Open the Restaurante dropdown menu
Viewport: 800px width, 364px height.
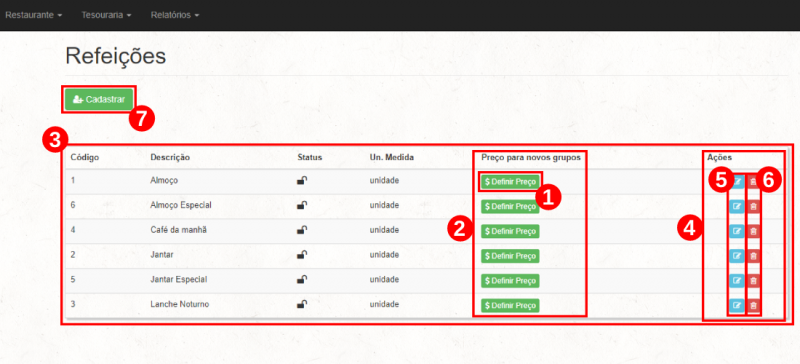pos(34,15)
